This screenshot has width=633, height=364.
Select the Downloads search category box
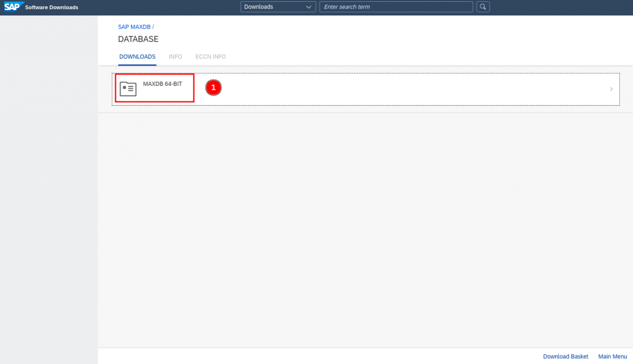272,7
